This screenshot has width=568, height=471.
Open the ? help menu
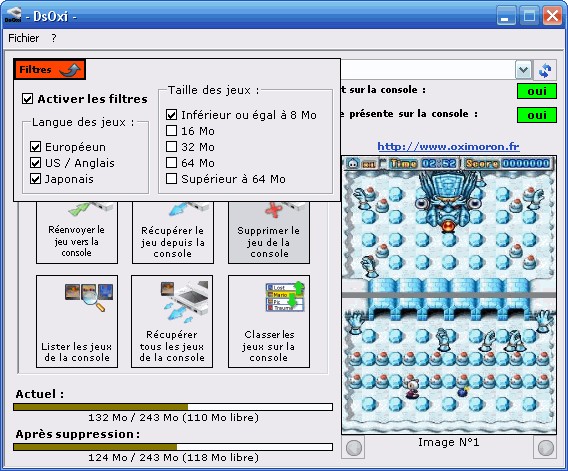click(x=54, y=38)
